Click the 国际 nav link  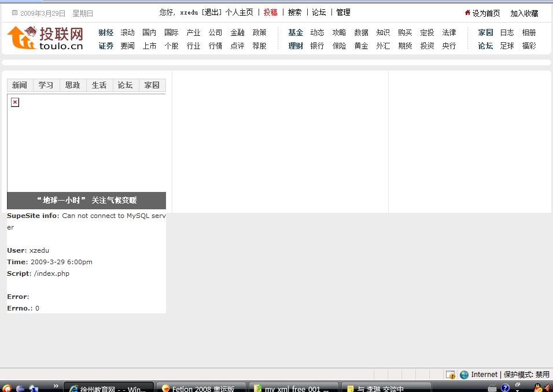coord(171,33)
